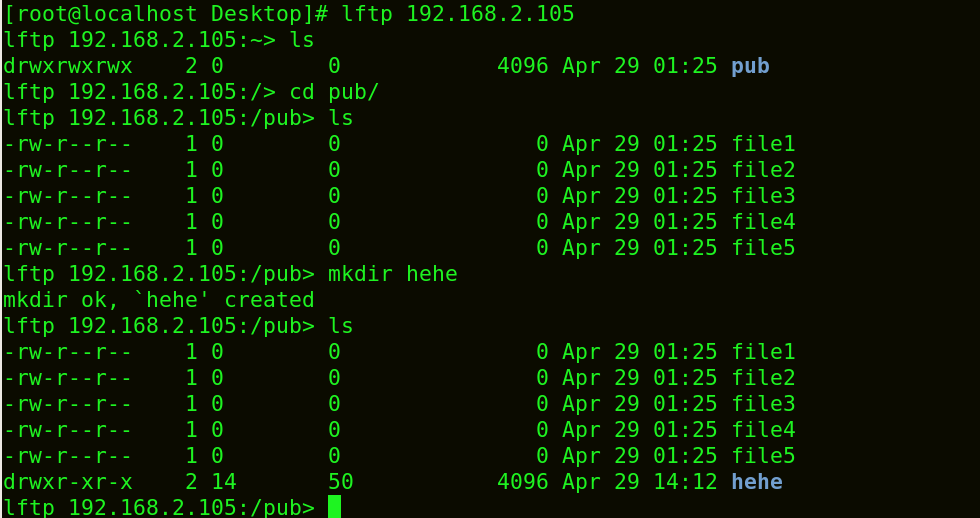Click the 14:12 timestamp on hehe row
The image size is (980, 518).
685,482
